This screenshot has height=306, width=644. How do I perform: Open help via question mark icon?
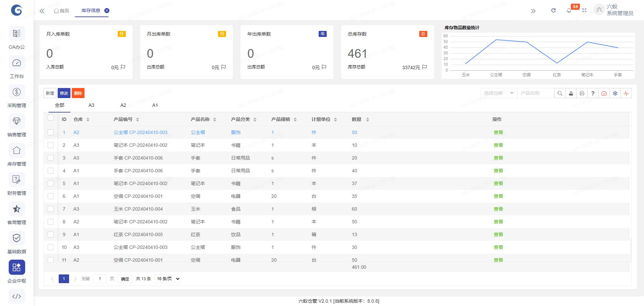point(593,93)
